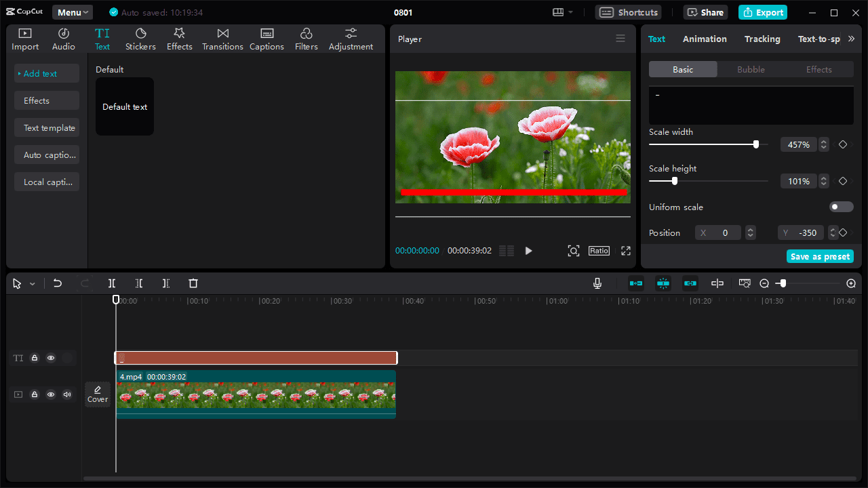The height and width of the screenshot is (488, 868).
Task: Click the player fullscreen icon
Action: (x=626, y=251)
